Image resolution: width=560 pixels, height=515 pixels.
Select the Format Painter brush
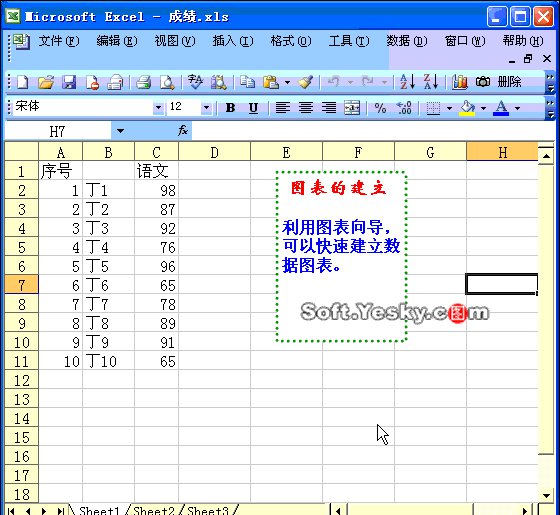[306, 82]
